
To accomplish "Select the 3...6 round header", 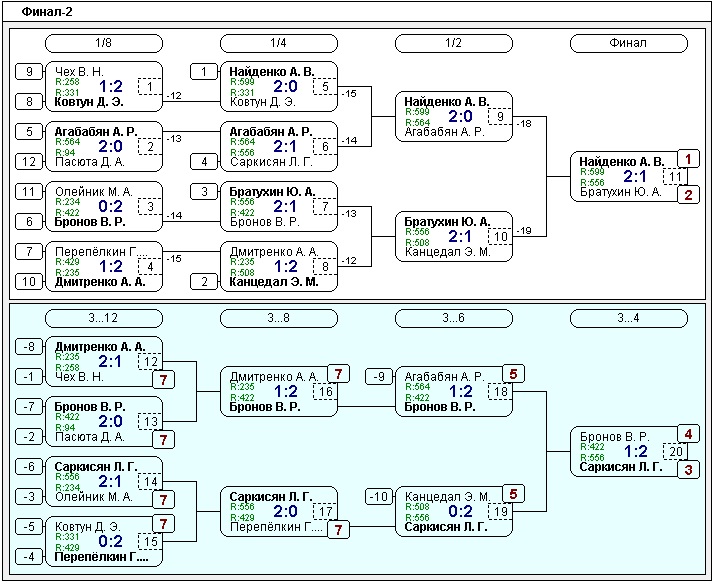I will [x=453, y=318].
